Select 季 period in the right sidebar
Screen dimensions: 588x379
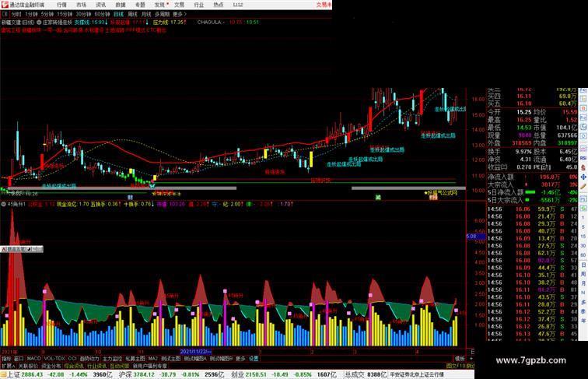pos(583,311)
